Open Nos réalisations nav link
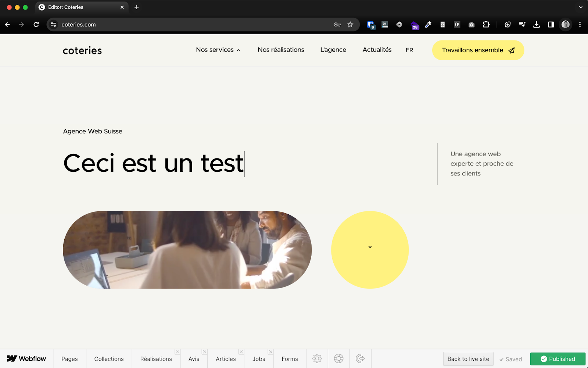588x368 pixels. click(x=281, y=50)
